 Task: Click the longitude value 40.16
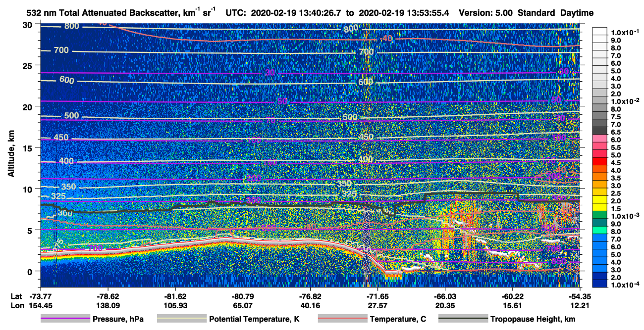[x=310, y=306]
